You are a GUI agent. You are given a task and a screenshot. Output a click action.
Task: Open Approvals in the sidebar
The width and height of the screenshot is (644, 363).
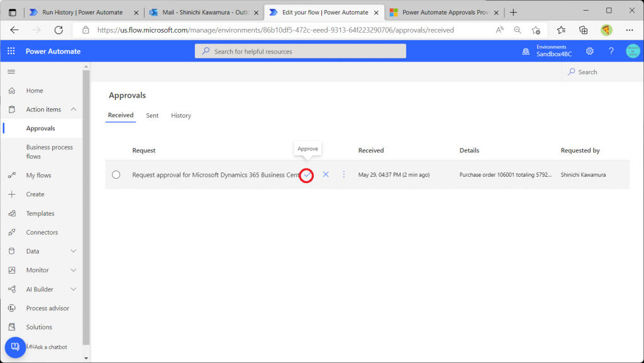click(x=41, y=128)
